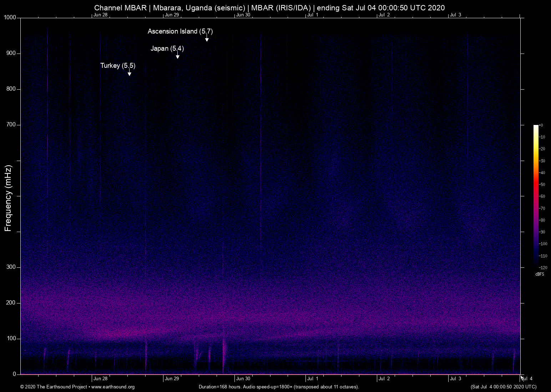This screenshot has height=392, width=551.
Task: Click "Jun 30" on the bottom time axis
Action: (x=243, y=379)
